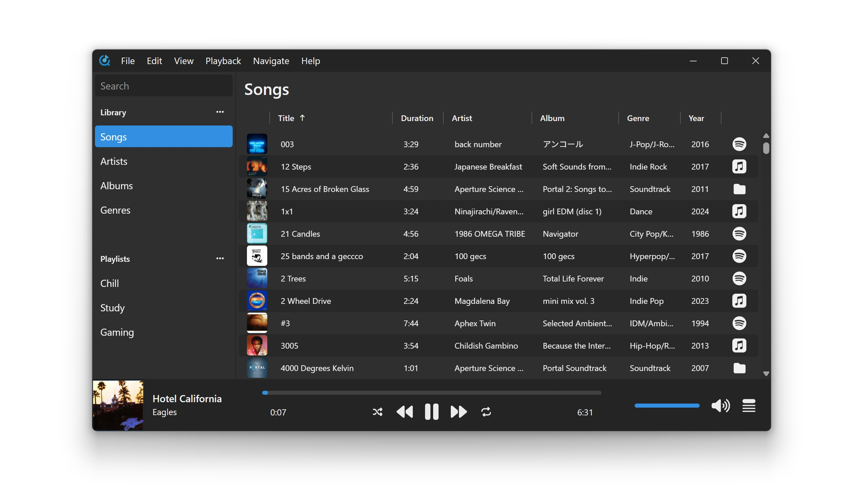
Task: Open Playlists more options menu
Action: pyautogui.click(x=220, y=258)
